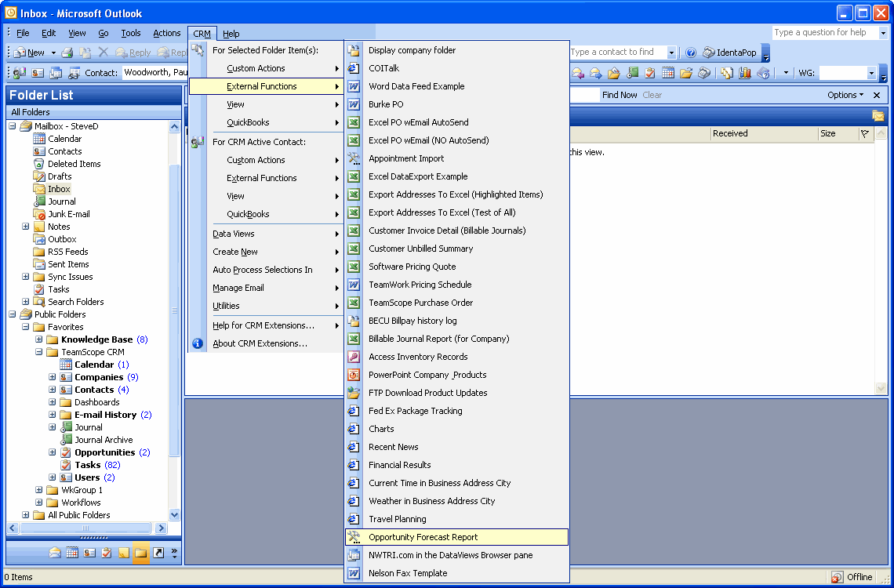894x588 pixels.
Task: Click About CRM Extensions menu item
Action: coord(266,343)
